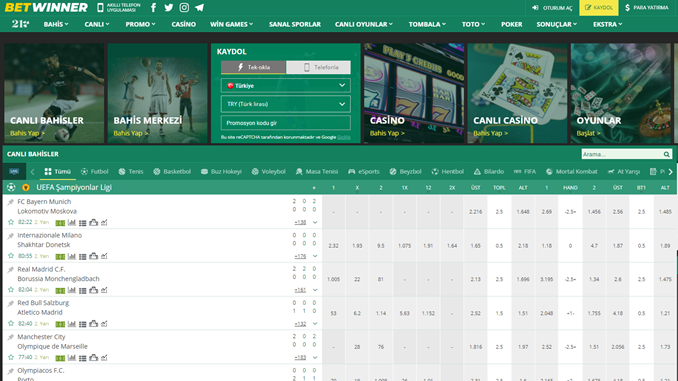Screen dimensions: 678x381
Task: Select Telefonla registration mode
Action: pos(318,67)
